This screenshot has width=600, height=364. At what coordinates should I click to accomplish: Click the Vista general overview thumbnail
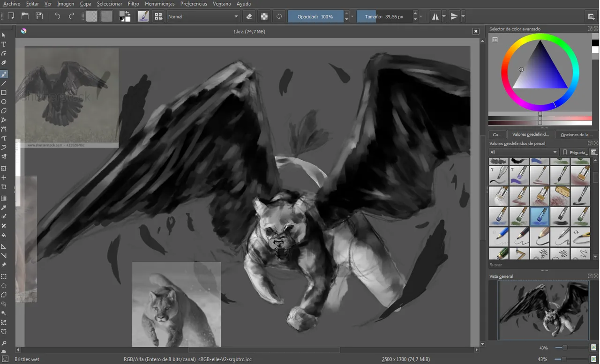point(543,310)
